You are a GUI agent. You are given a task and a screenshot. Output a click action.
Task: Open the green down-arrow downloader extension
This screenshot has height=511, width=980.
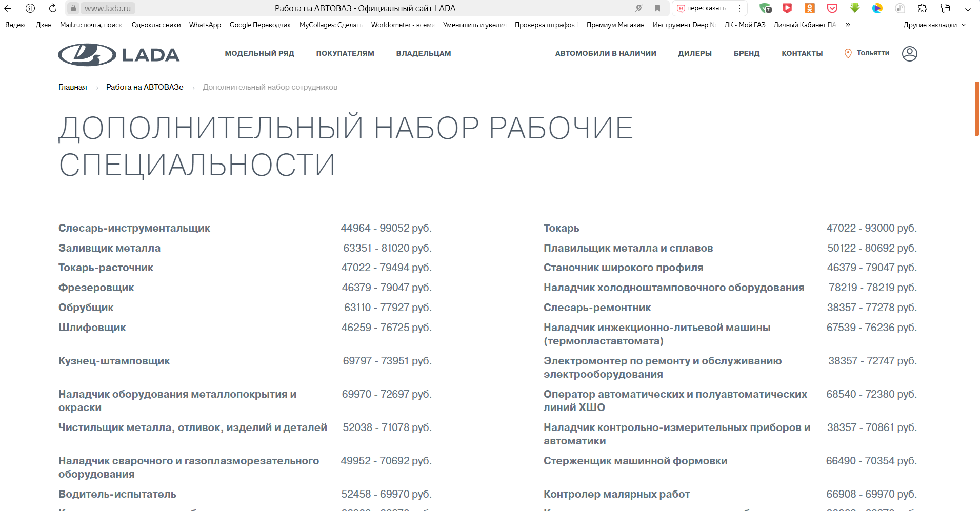[855, 8]
